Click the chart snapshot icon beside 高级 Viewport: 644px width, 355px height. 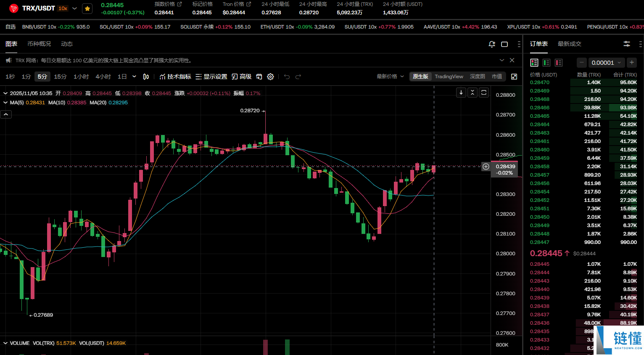[x=259, y=77]
